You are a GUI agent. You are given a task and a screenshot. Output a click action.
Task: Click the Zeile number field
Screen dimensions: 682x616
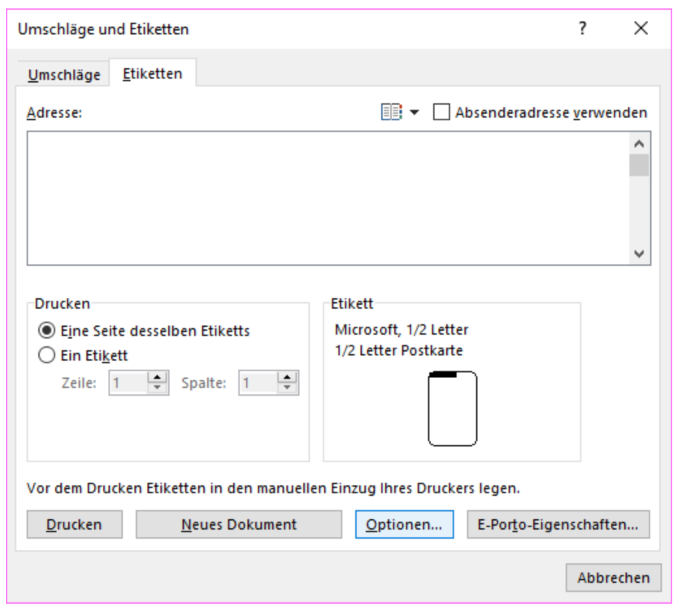pyautogui.click(x=127, y=383)
